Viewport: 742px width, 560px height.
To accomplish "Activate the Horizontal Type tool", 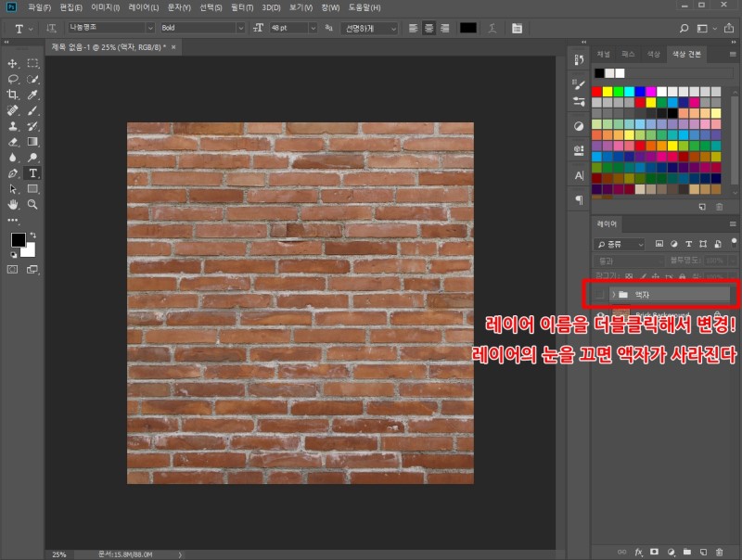I will pyautogui.click(x=32, y=173).
